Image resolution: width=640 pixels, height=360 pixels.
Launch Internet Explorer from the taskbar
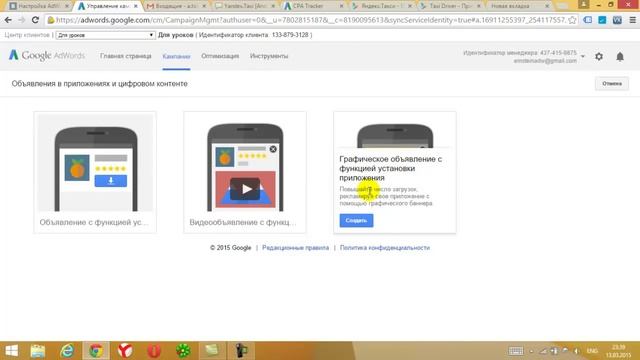point(67,351)
